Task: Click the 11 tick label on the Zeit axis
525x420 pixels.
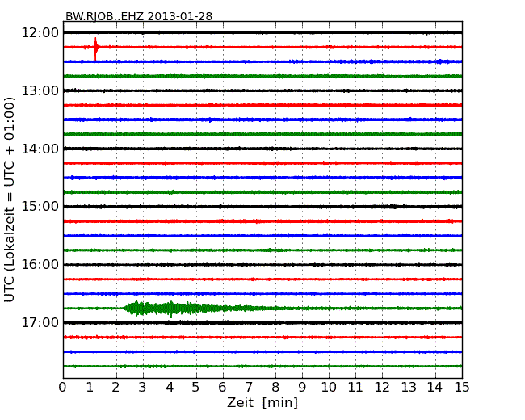Action: click(355, 388)
